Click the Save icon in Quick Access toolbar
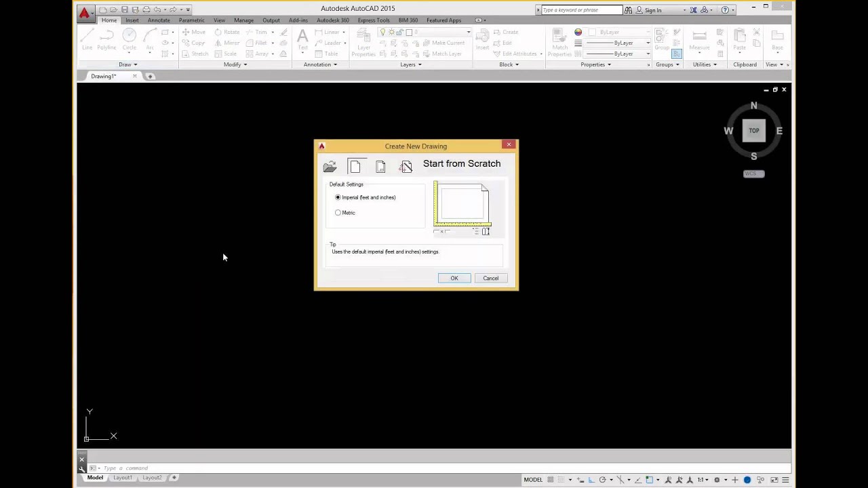 pyautogui.click(x=124, y=9)
